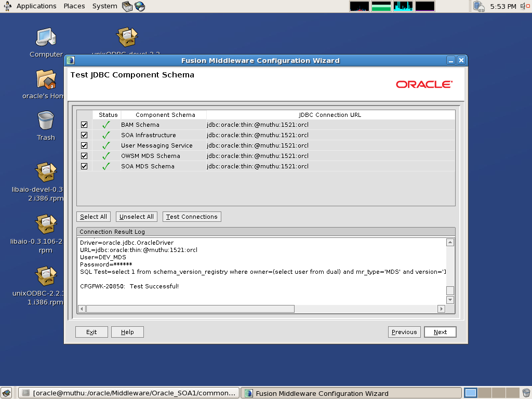Select the unixODBC-2.2 i386 rpm package icon
This screenshot has height=399, width=532.
46,276
